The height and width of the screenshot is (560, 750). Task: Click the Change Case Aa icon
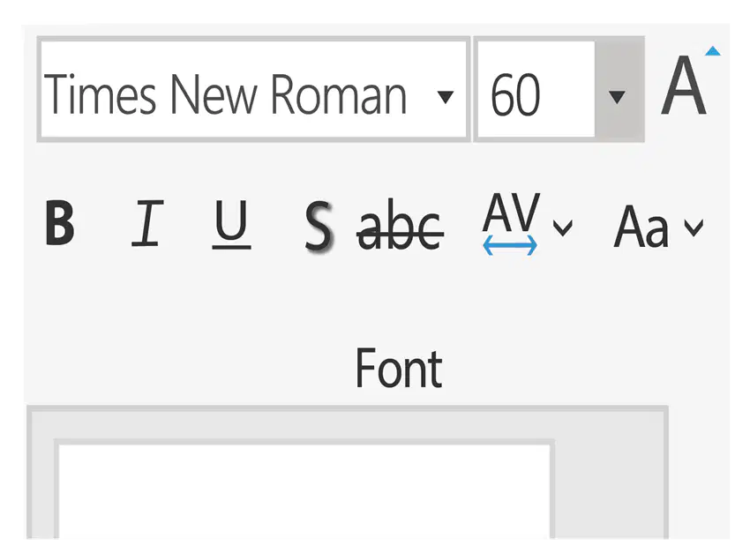[641, 228]
